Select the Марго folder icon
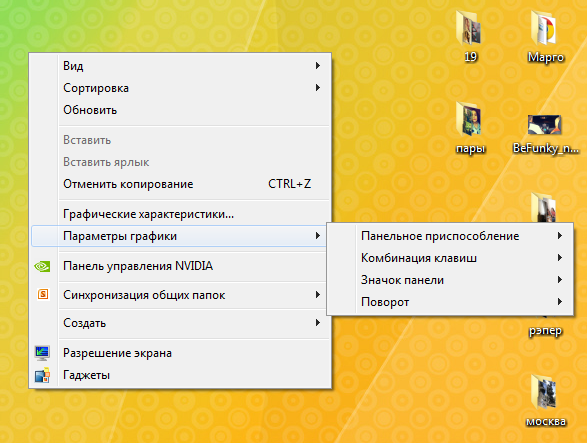The width and height of the screenshot is (587, 443). click(545, 28)
